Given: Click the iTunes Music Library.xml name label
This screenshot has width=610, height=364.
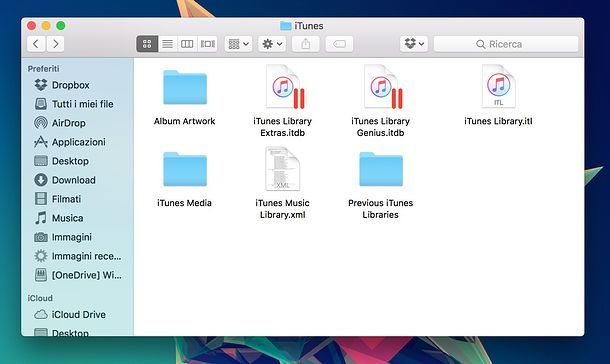Looking at the screenshot, I should coord(282,209).
